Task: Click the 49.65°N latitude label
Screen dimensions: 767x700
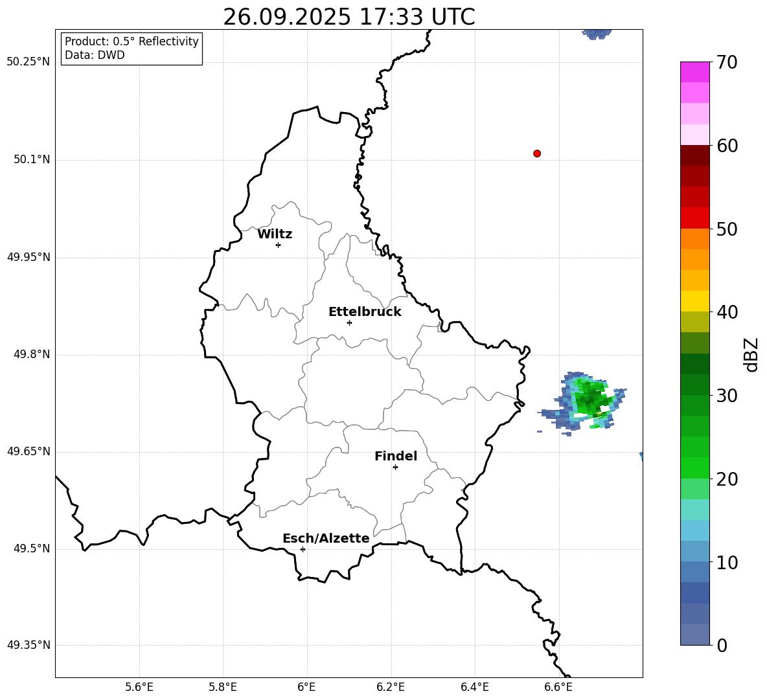Action: [29, 451]
